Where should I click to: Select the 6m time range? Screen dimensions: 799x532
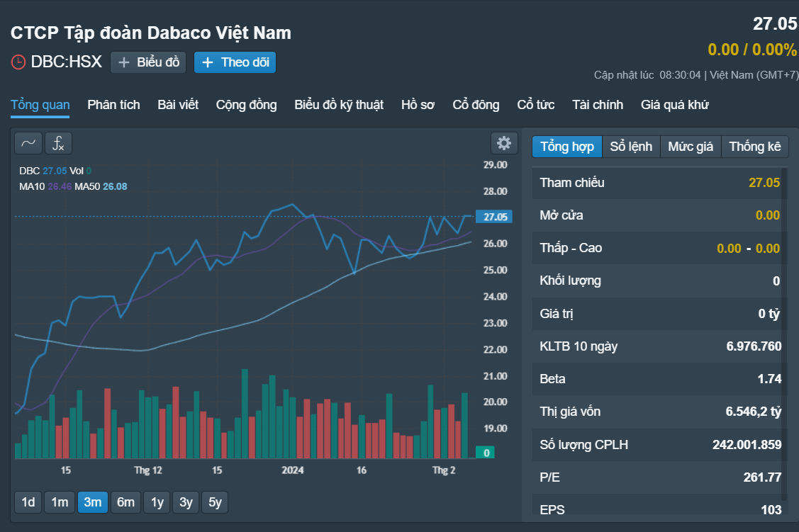click(x=126, y=502)
